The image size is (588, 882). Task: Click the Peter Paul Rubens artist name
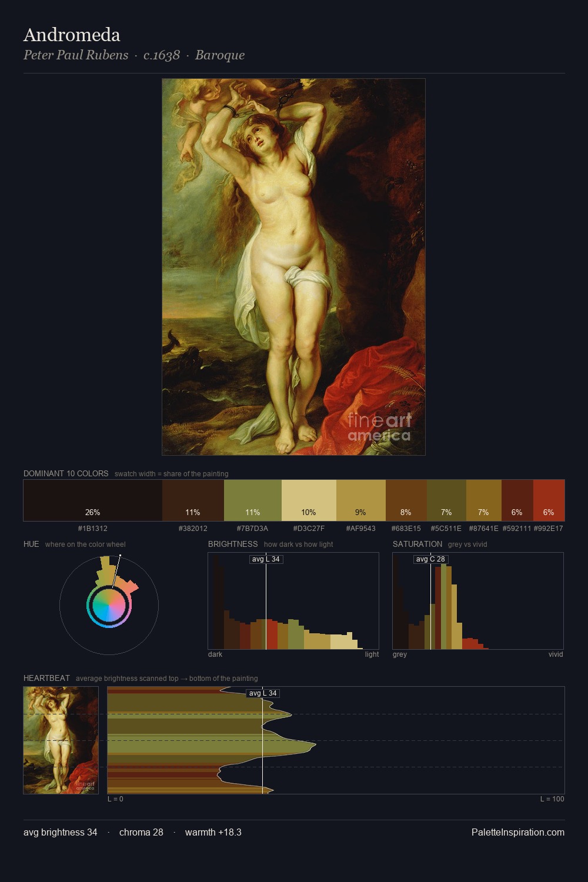pyautogui.click(x=76, y=55)
